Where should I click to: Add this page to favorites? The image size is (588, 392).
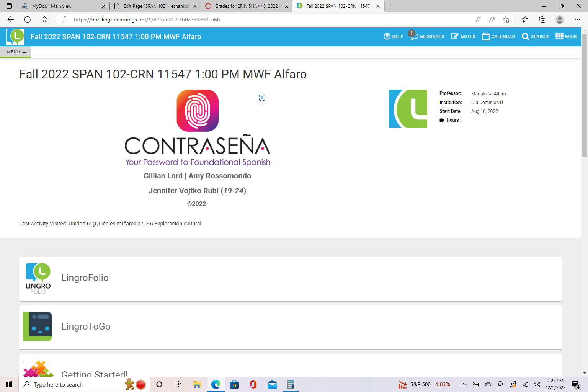click(506, 20)
